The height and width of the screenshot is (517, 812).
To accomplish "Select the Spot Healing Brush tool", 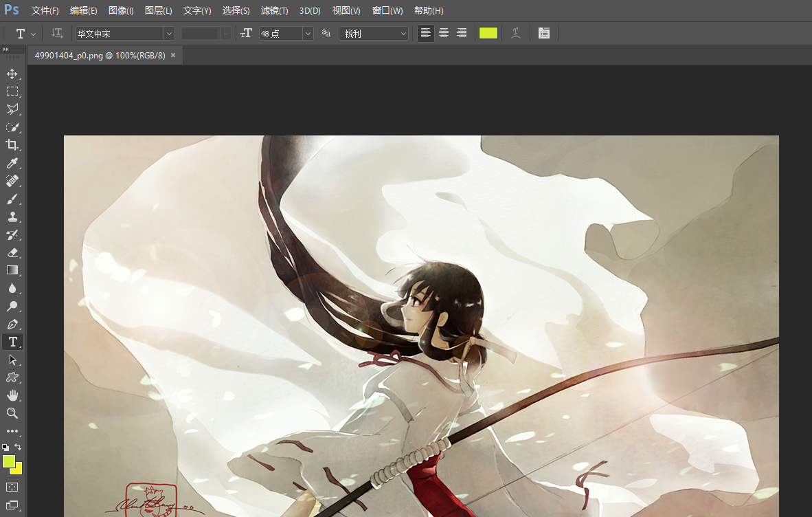I will (12, 181).
